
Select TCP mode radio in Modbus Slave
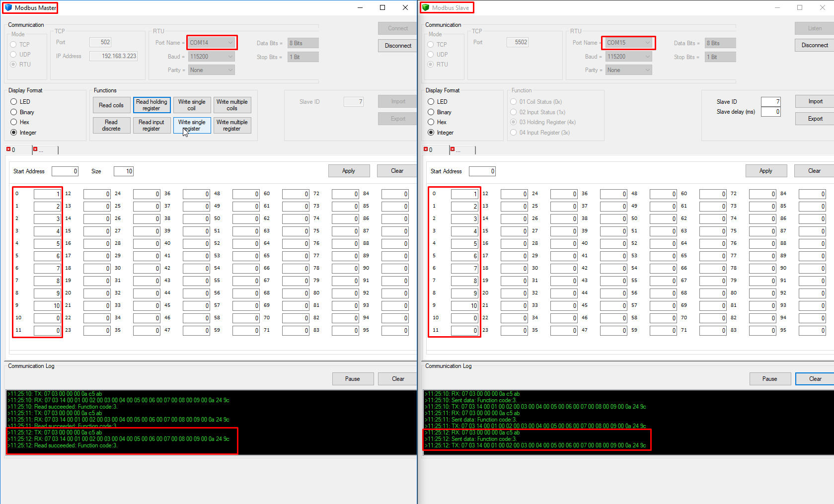tap(431, 44)
